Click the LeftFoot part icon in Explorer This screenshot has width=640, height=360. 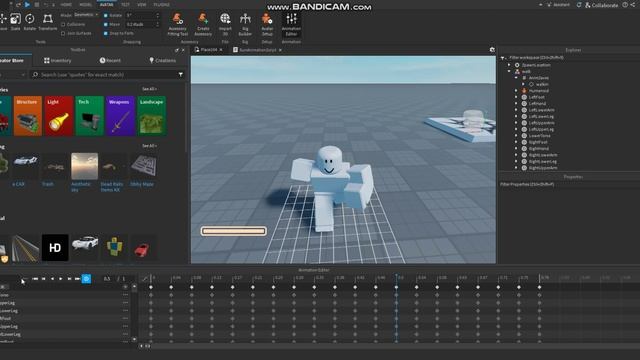pyautogui.click(x=524, y=97)
